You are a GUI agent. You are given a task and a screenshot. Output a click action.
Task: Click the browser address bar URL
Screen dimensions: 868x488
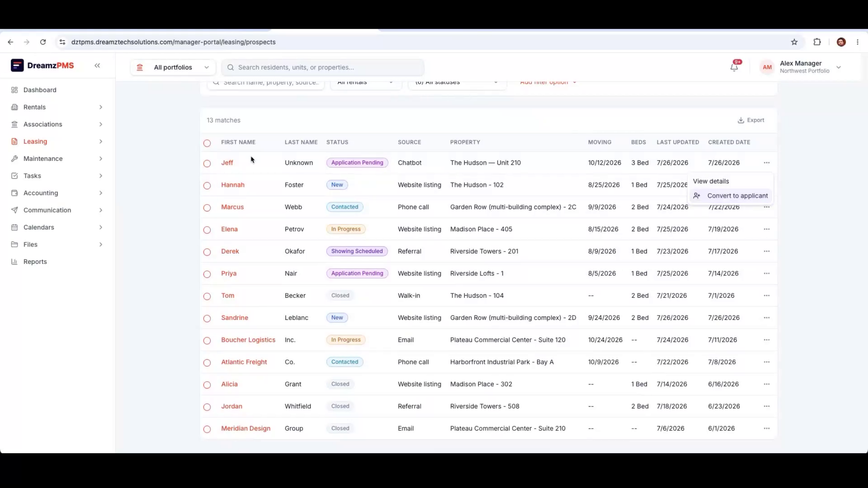coord(173,42)
